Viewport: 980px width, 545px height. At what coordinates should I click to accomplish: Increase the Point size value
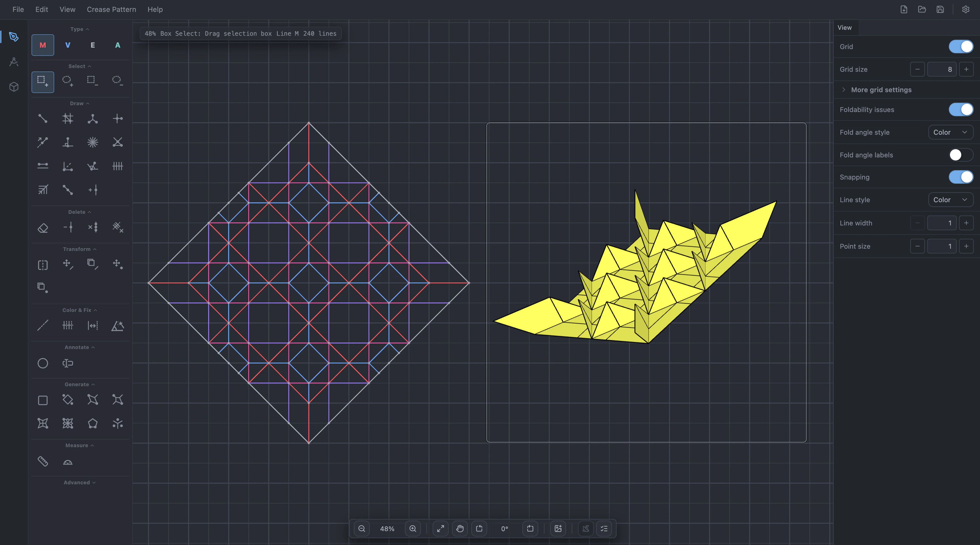click(966, 246)
